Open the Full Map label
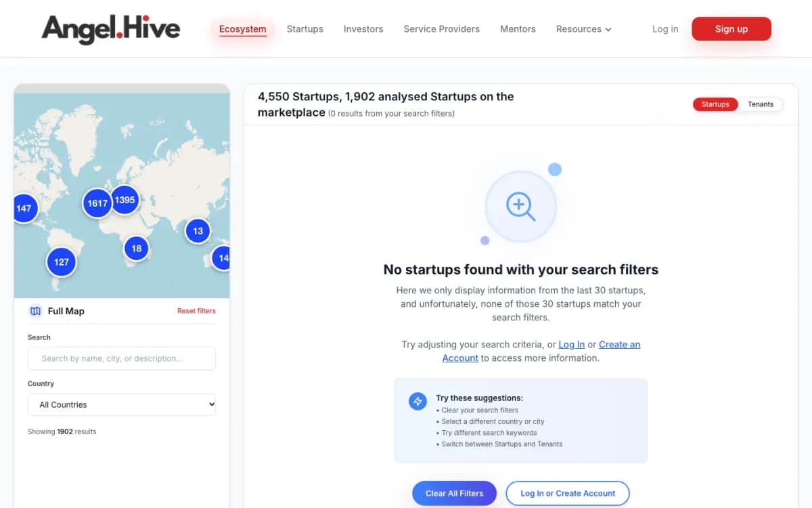This screenshot has height=508, width=812. tap(66, 311)
